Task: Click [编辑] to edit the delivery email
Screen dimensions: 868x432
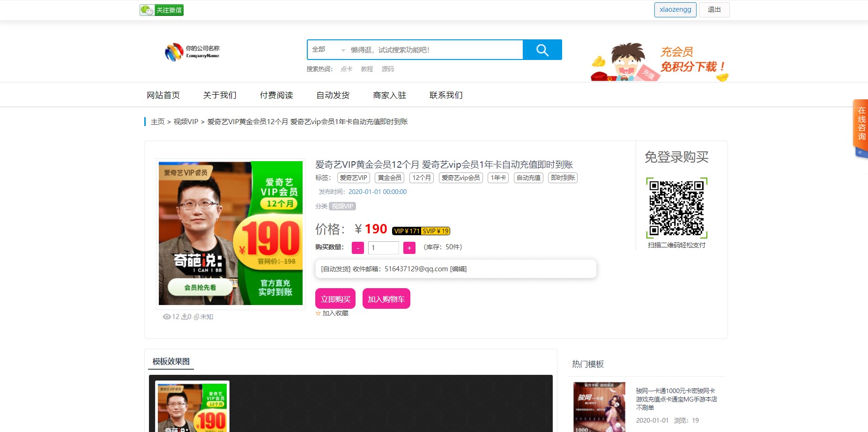Action: click(458, 268)
